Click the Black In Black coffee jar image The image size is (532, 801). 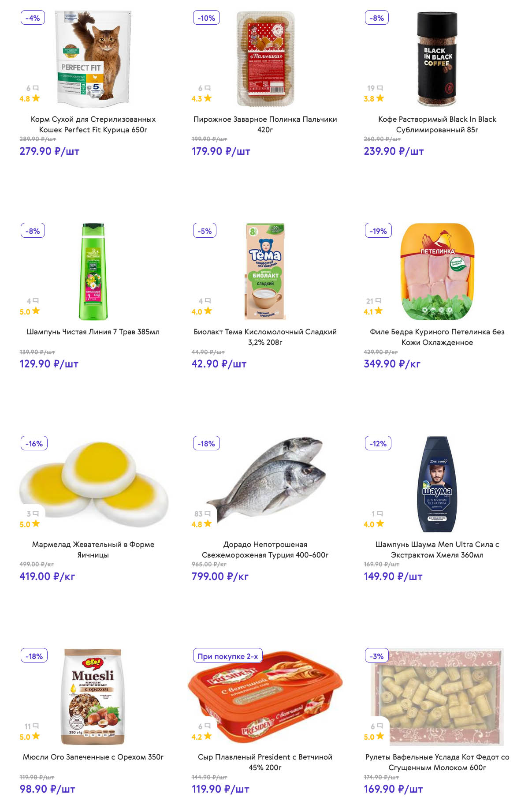[x=437, y=59]
